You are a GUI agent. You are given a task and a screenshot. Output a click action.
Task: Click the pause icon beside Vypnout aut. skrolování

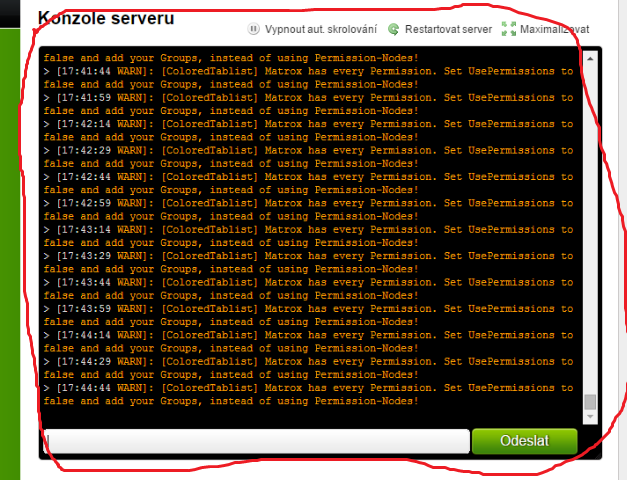point(254,30)
